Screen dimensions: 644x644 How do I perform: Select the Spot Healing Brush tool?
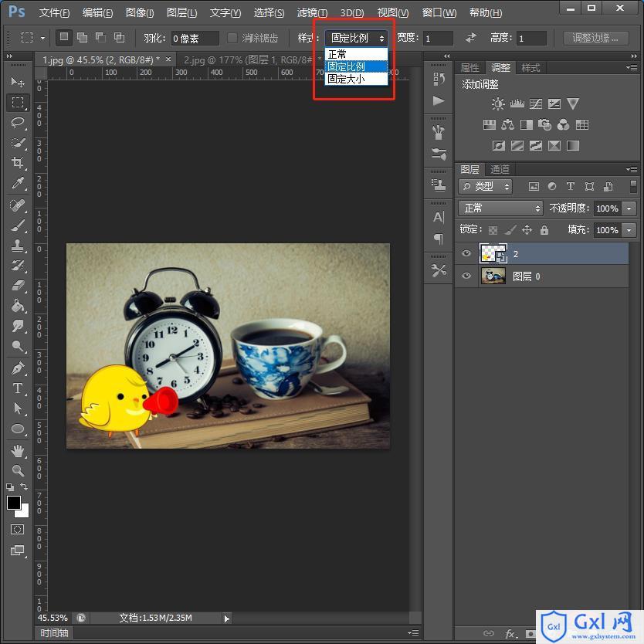point(18,205)
